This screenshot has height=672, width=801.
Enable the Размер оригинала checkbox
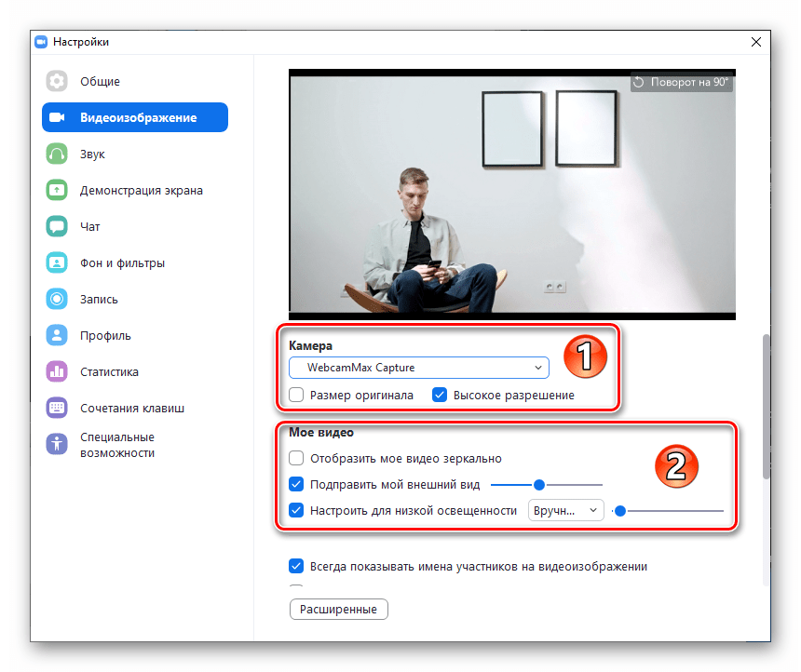pos(296,395)
